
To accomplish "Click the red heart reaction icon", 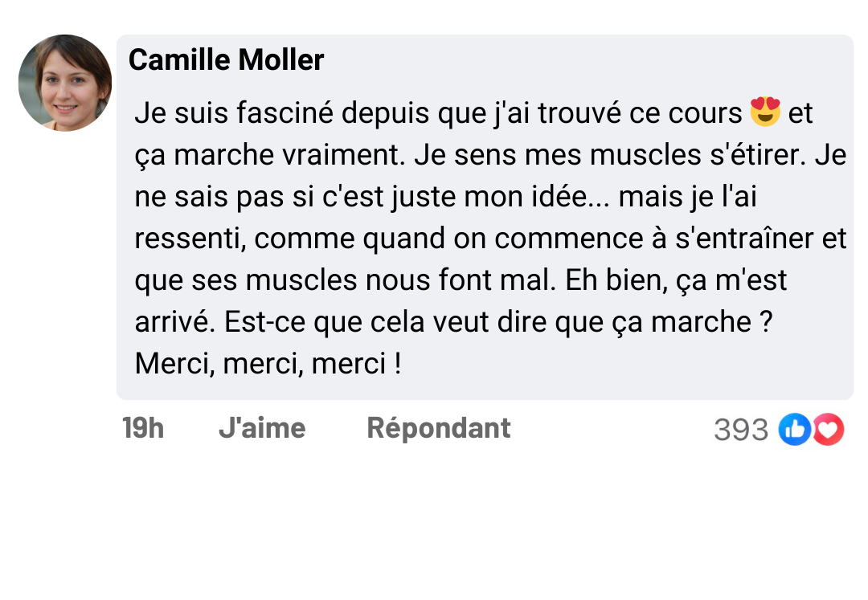I will click(829, 430).
